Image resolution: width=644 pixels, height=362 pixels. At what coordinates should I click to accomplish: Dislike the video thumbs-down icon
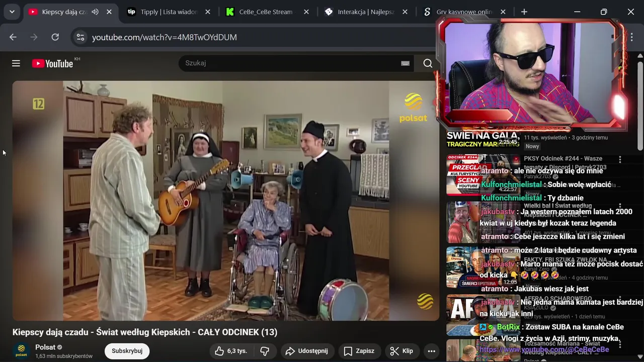click(265, 351)
